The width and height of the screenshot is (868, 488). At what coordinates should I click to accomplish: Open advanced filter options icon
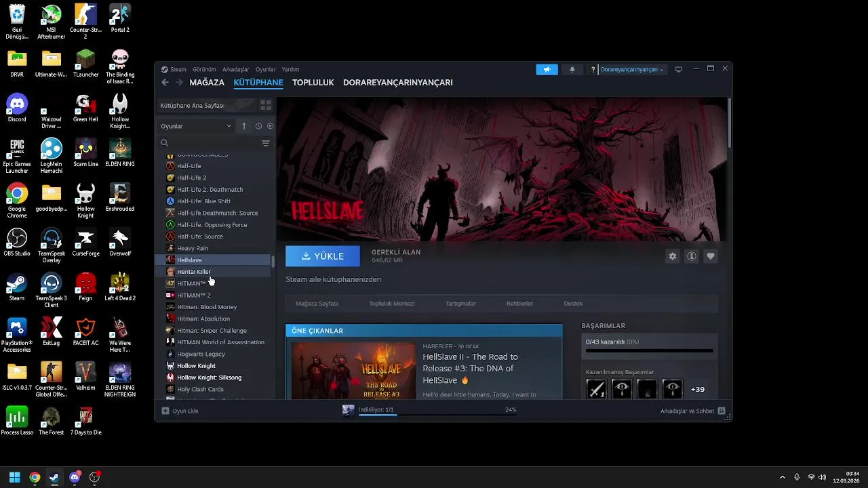266,143
